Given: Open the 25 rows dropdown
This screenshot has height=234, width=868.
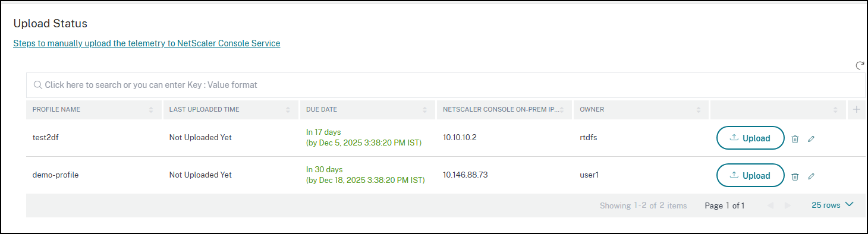Looking at the screenshot, I should tap(832, 205).
